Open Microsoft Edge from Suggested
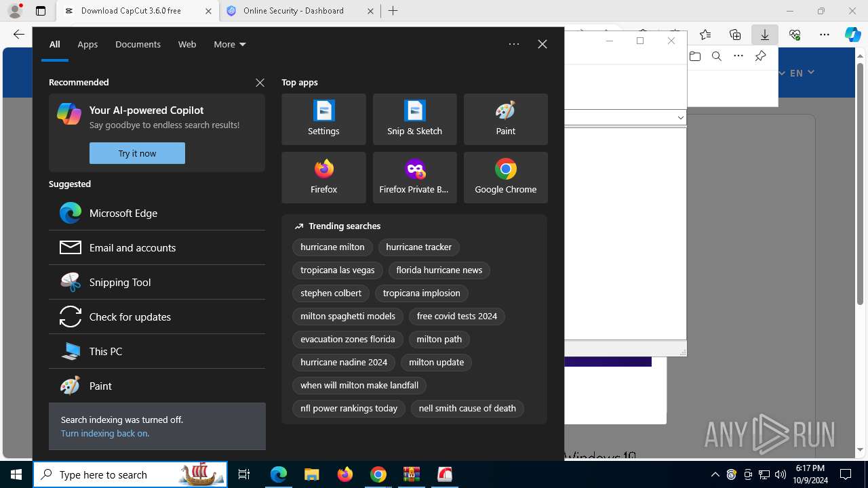The height and width of the screenshot is (488, 868). click(157, 213)
